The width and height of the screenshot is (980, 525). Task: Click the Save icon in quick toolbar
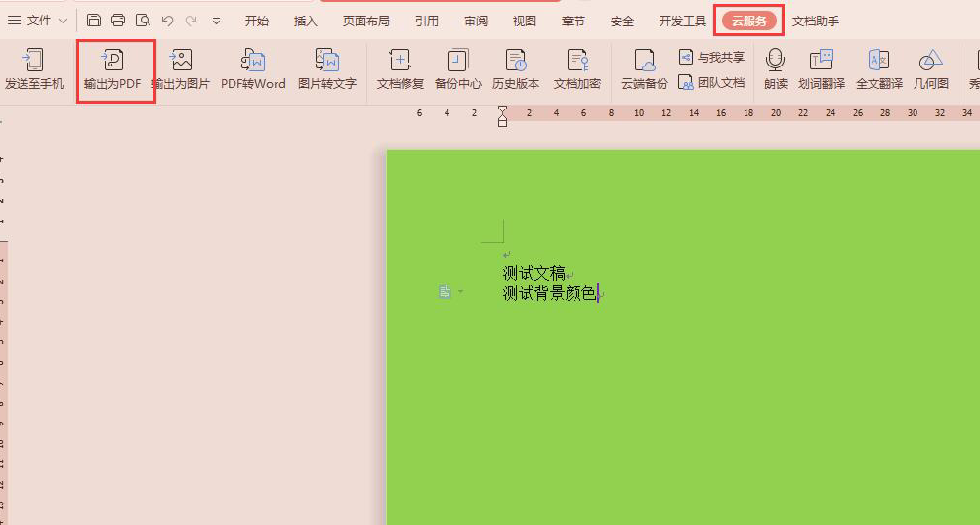click(x=94, y=20)
